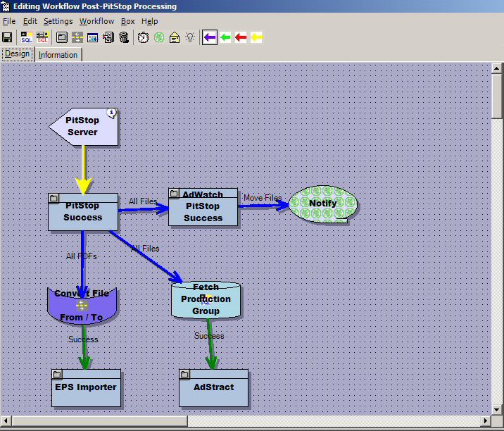Viewport: 504px width, 431px height.
Task: Click the vertical scrollbar down arrow
Action: pyautogui.click(x=497, y=409)
